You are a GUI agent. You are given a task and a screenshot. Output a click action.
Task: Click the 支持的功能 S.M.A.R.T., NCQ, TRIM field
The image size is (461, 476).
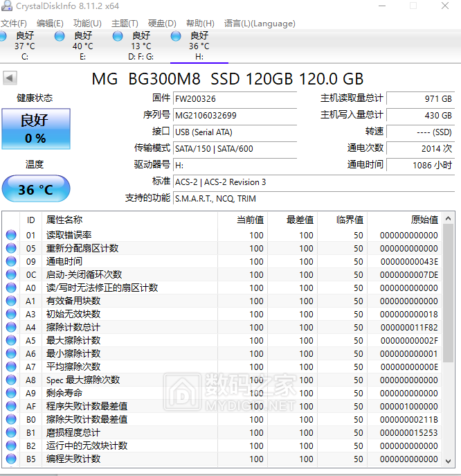314,199
